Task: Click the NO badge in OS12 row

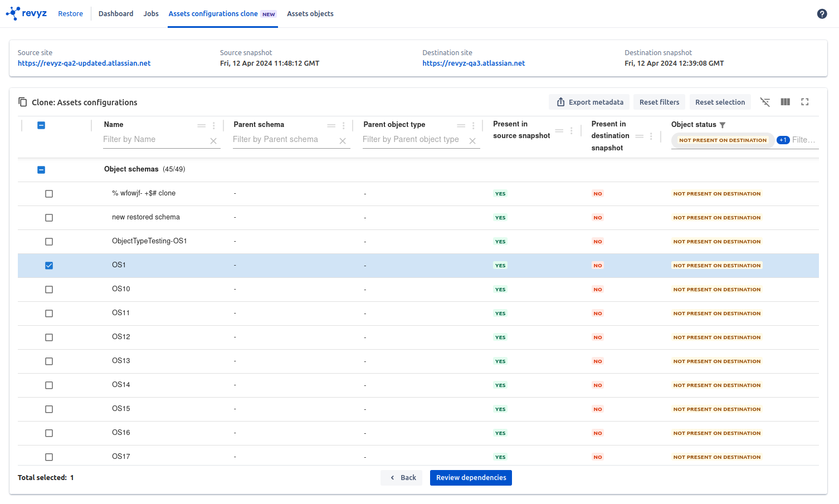Action: [598, 337]
